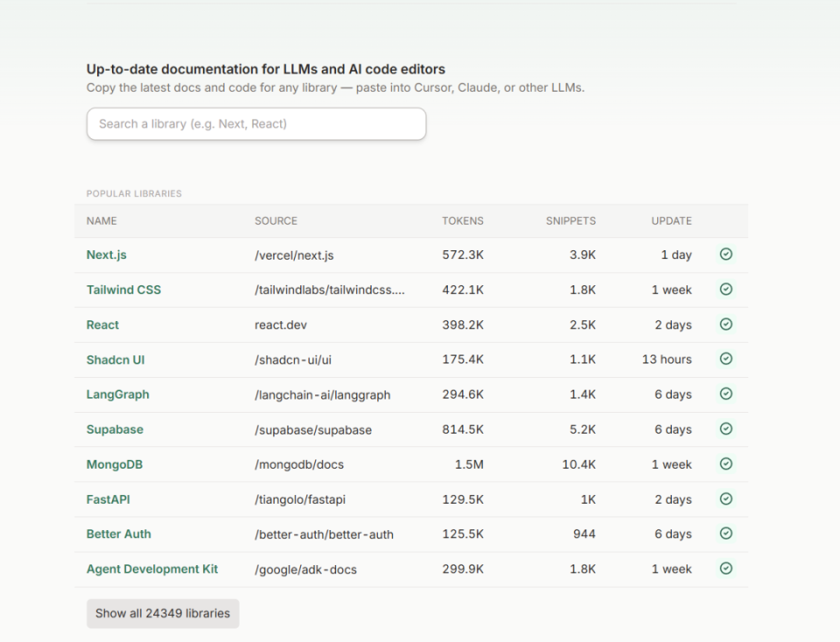Click Show all 24349 libraries button
840x642 pixels.
pos(163,614)
